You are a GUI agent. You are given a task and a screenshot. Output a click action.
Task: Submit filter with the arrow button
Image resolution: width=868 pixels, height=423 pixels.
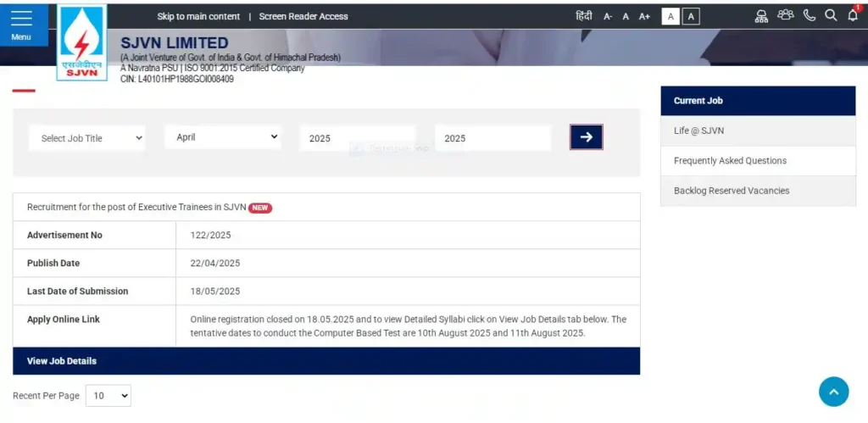point(587,136)
